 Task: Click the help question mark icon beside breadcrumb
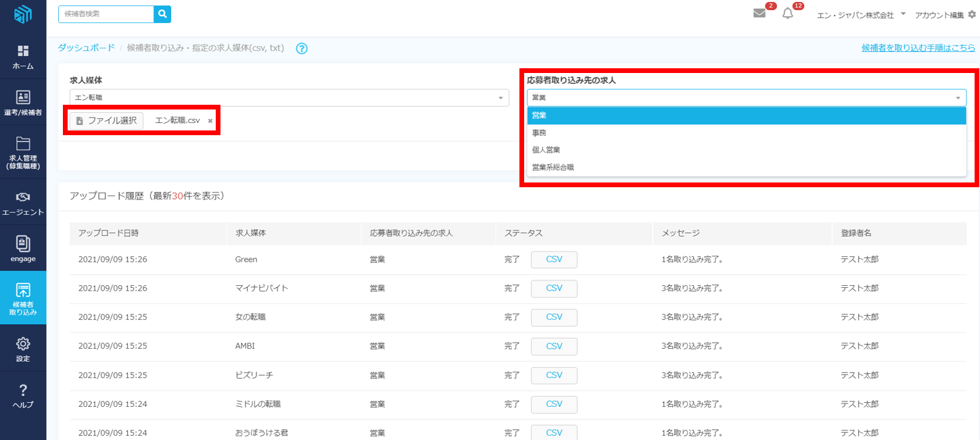tap(302, 49)
